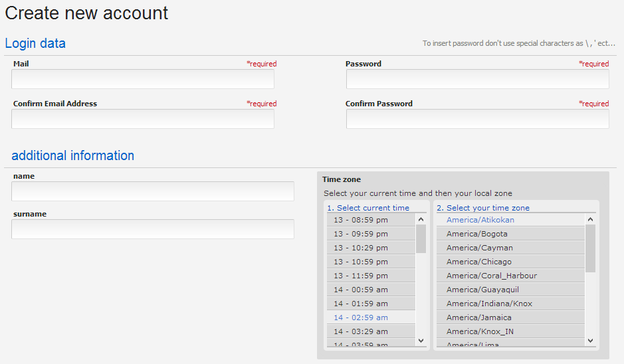Click the current time list scrollbar thumb
This screenshot has height=364, width=624.
coord(421,238)
